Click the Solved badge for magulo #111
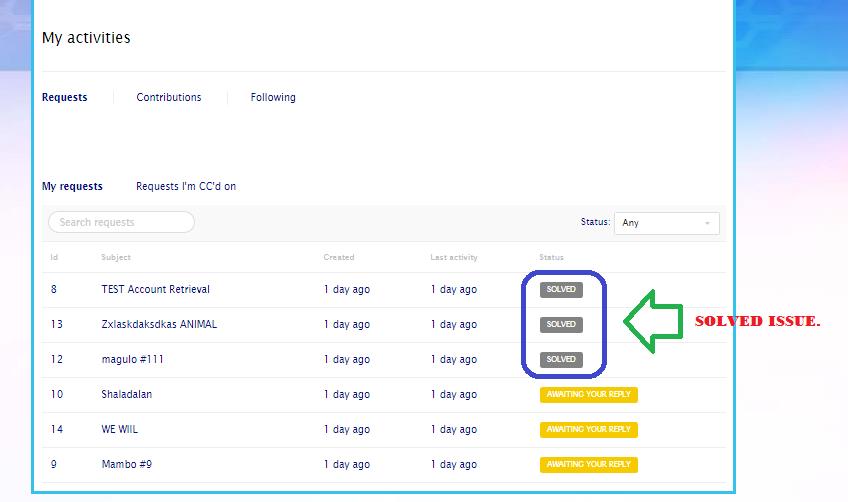This screenshot has height=502, width=848. tap(561, 359)
